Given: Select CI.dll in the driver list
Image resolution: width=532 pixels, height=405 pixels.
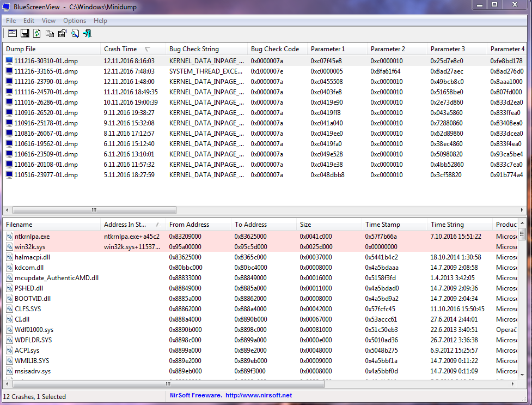Looking at the screenshot, I should click(22, 319).
